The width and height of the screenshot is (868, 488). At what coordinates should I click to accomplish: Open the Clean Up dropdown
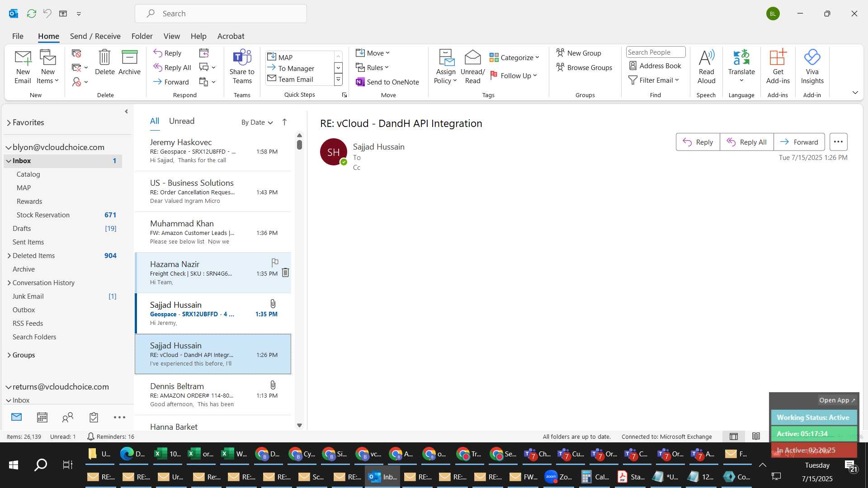click(80, 68)
